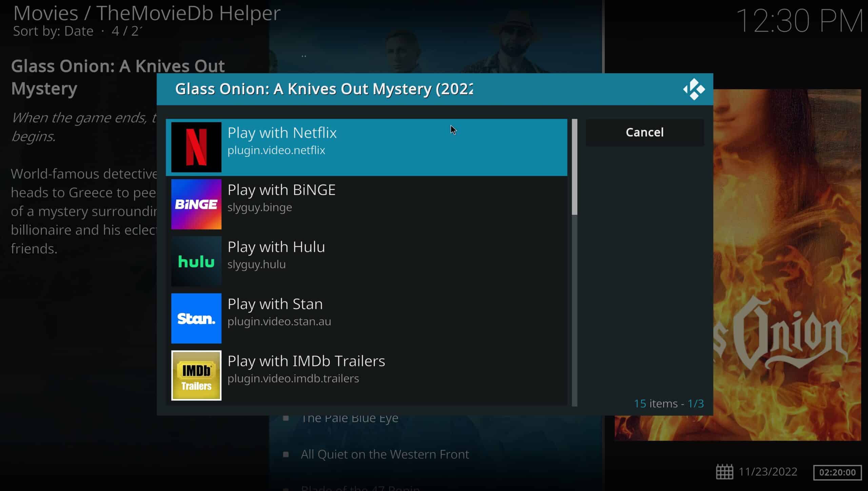Cancel the player selection dialog
The height and width of the screenshot is (491, 868).
(645, 132)
